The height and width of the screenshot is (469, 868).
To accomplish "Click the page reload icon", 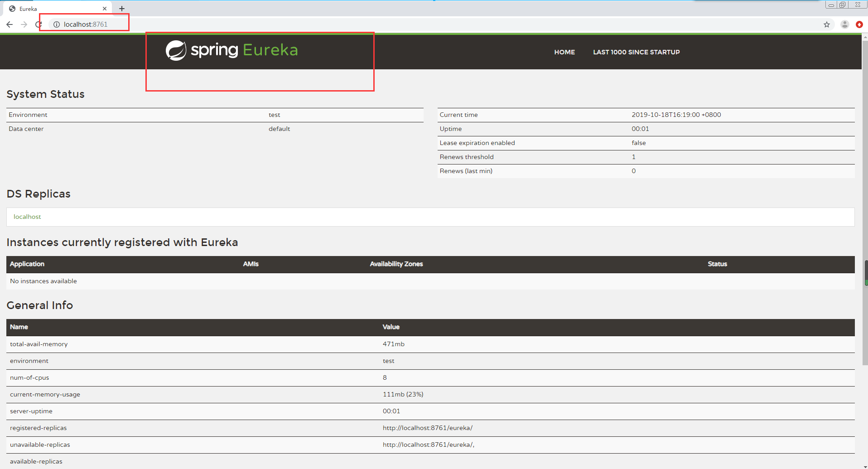I will pyautogui.click(x=39, y=24).
